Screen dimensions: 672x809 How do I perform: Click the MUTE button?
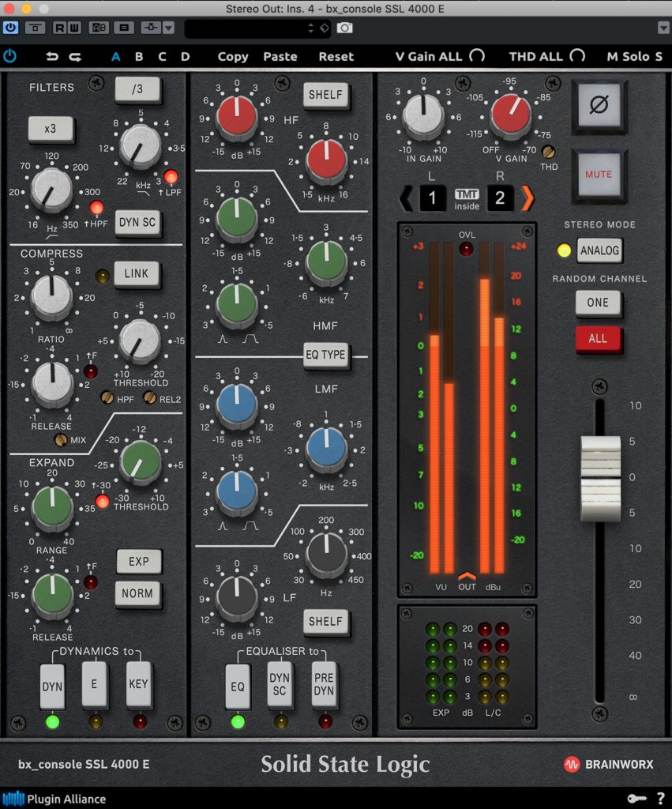point(599,175)
